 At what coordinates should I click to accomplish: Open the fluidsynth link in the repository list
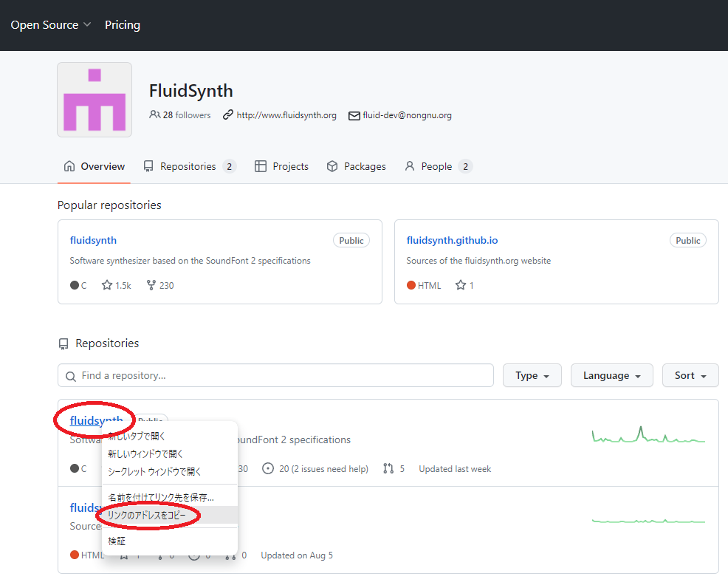(x=96, y=420)
